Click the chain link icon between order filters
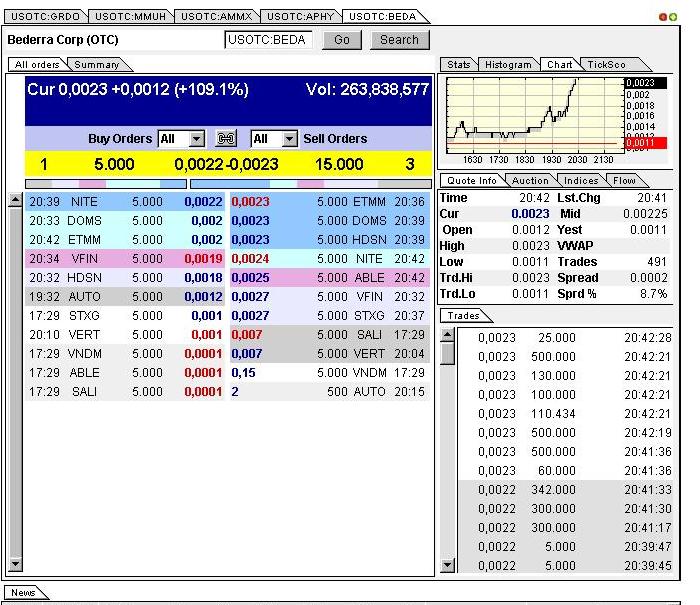This screenshot has width=700, height=605. click(x=226, y=139)
